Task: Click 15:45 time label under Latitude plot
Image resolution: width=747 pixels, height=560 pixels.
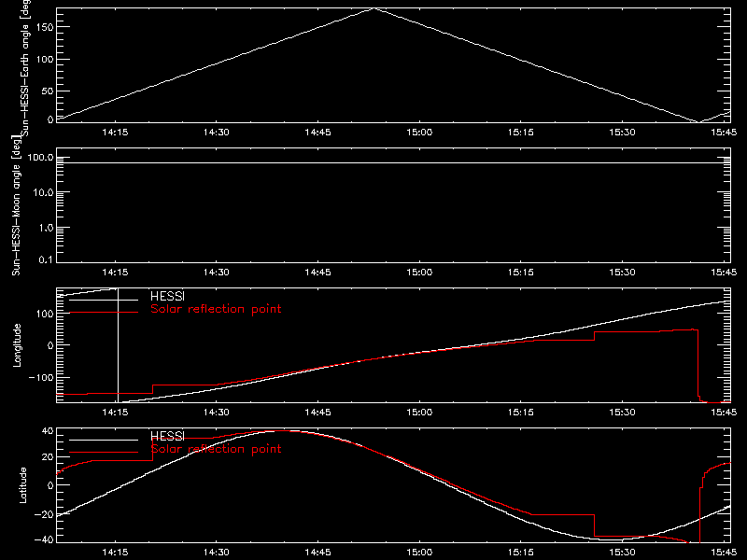Action: (724, 553)
